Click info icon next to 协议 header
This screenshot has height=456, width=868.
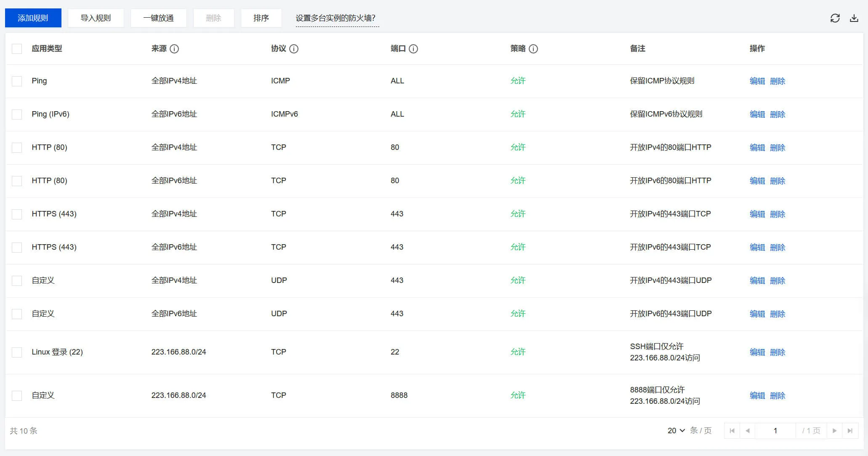294,49
